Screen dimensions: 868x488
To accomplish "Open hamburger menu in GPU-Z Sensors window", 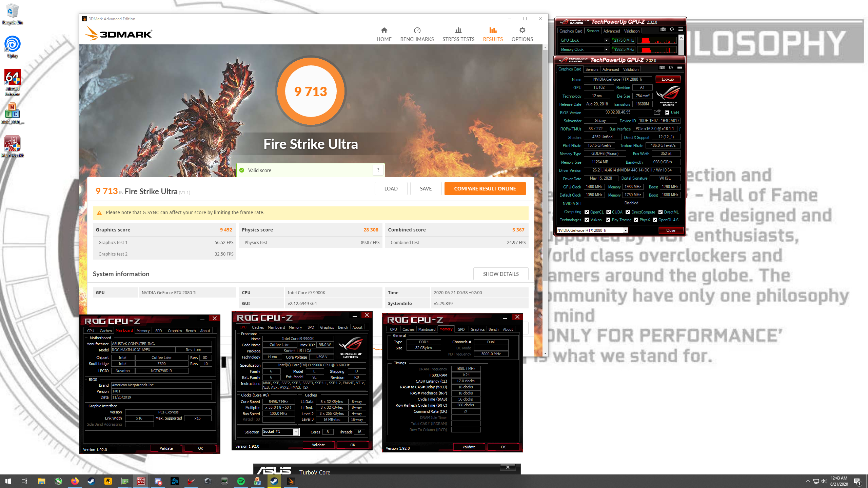I will (680, 29).
